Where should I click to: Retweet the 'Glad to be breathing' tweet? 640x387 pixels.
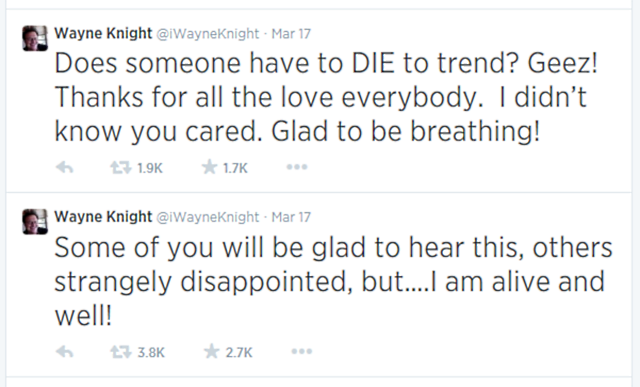click(x=121, y=167)
